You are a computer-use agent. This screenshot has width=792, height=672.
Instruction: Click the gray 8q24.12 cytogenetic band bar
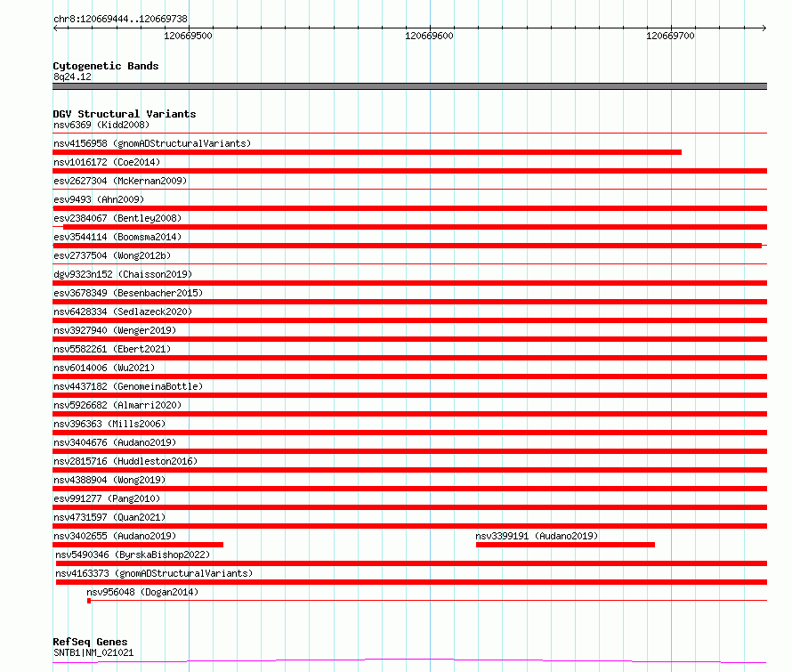[x=409, y=86]
